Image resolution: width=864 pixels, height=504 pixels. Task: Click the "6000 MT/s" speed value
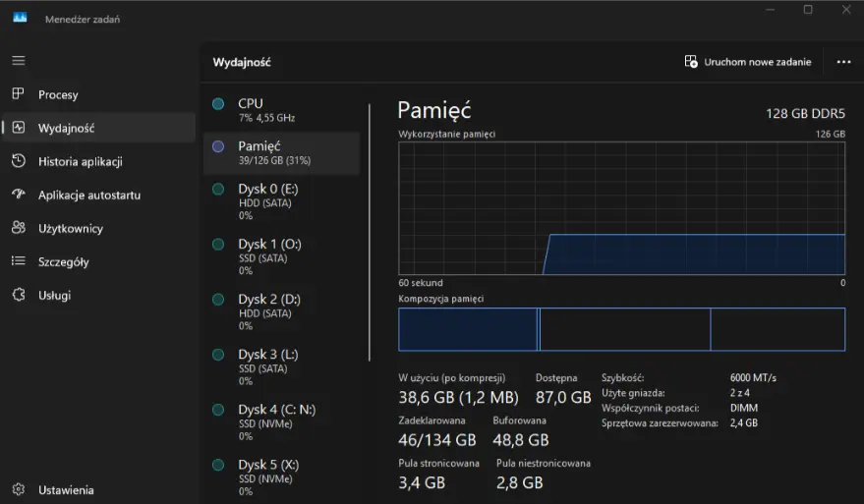coord(753,378)
